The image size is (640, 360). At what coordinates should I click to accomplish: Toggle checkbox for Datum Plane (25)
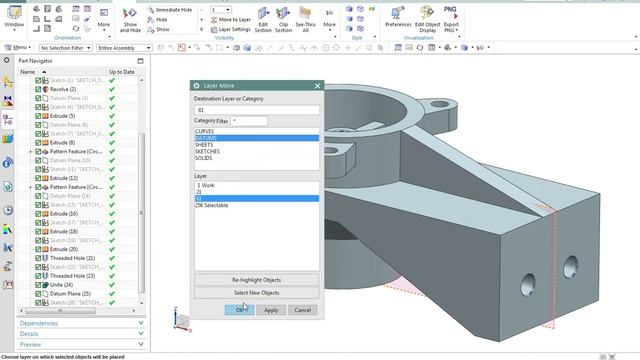[38, 293]
